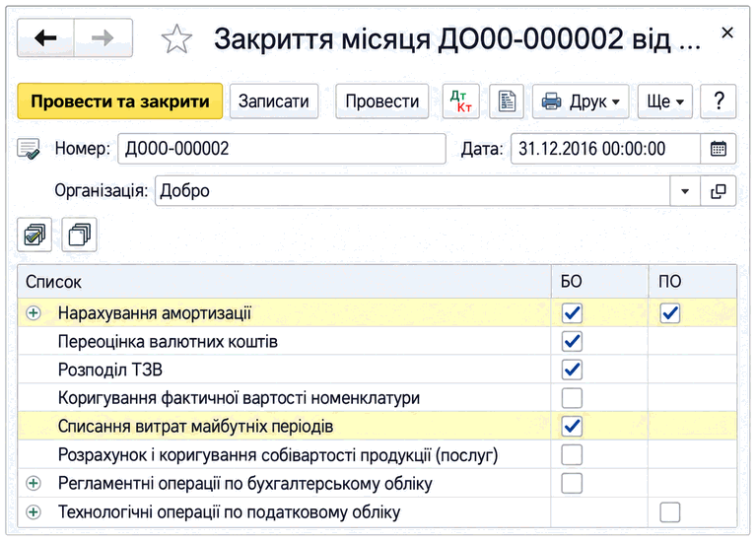This screenshot has height=541, width=756.
Task: Check БО for Регламентні операції по бухгалтерському обліку
Action: pyautogui.click(x=572, y=483)
